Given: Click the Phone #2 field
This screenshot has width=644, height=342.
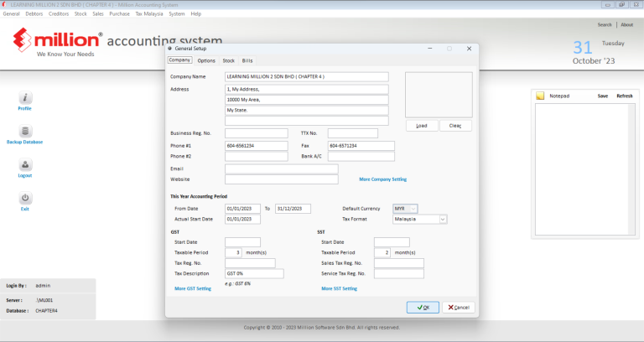Looking at the screenshot, I should coord(257,157).
